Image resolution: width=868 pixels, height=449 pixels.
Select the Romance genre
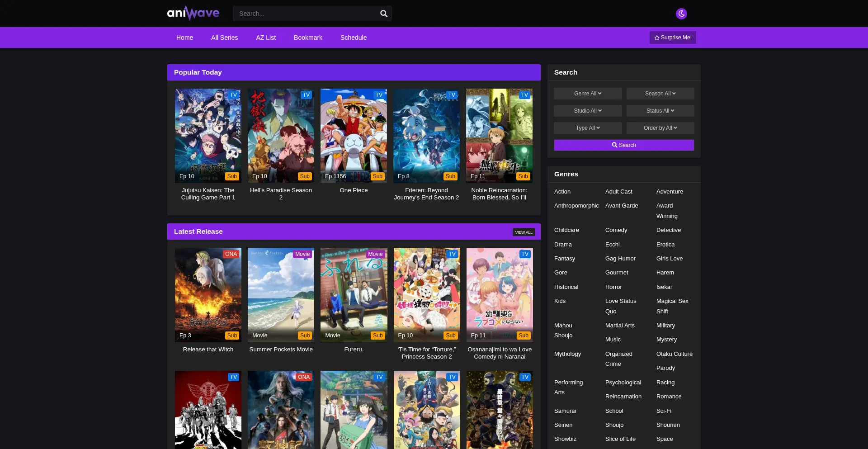tap(669, 397)
